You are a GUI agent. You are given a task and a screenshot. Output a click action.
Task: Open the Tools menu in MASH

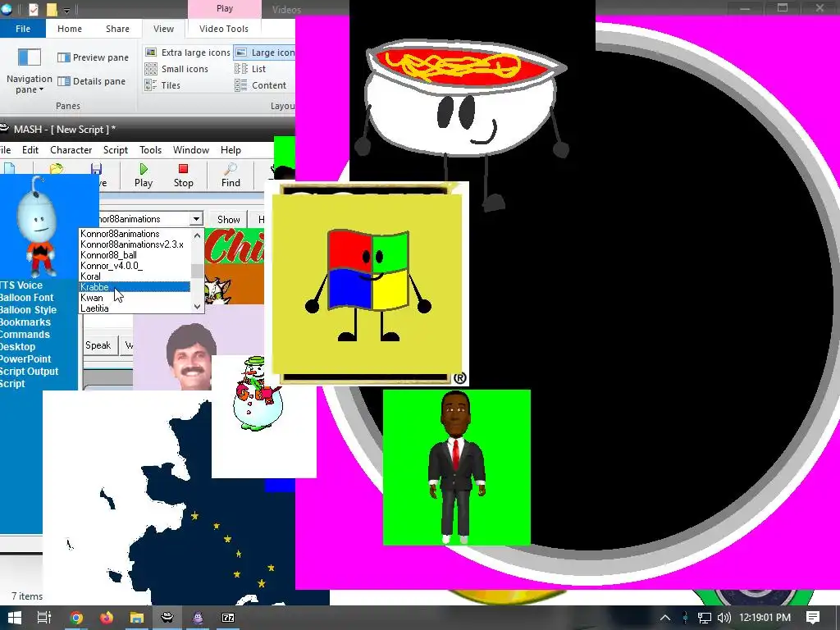point(151,150)
